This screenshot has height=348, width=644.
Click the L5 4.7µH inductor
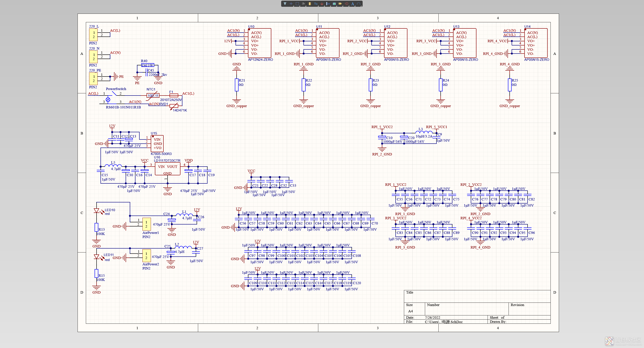pyautogui.click(x=113, y=166)
